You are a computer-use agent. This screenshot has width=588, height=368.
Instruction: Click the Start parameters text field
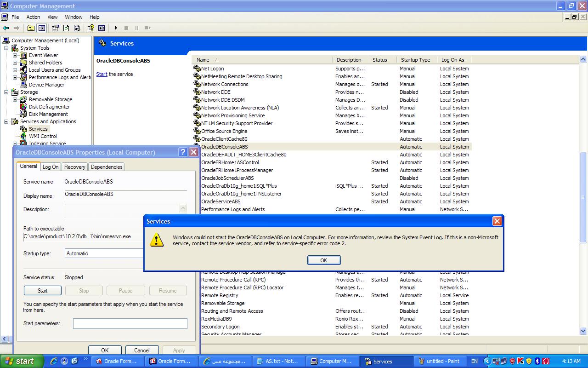(x=130, y=323)
